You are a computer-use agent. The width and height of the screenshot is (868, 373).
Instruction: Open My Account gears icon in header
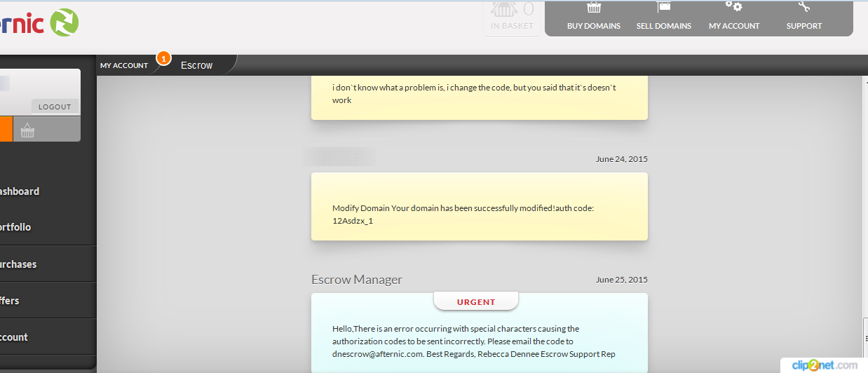733,8
